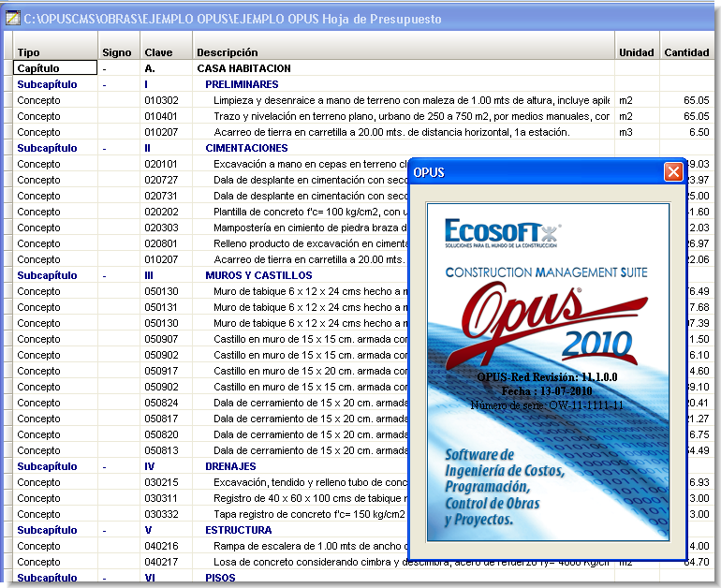Select the Trazo y nivelación description
This screenshot has height=588, width=721.
[x=412, y=116]
